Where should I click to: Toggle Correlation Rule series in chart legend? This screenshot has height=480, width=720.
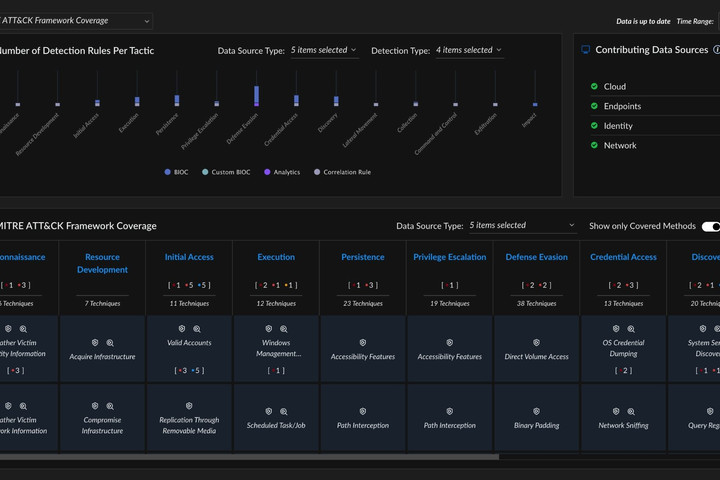click(343, 172)
